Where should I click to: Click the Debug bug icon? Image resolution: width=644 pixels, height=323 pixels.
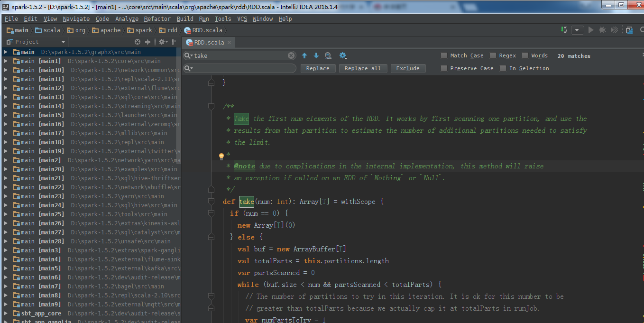tap(602, 30)
